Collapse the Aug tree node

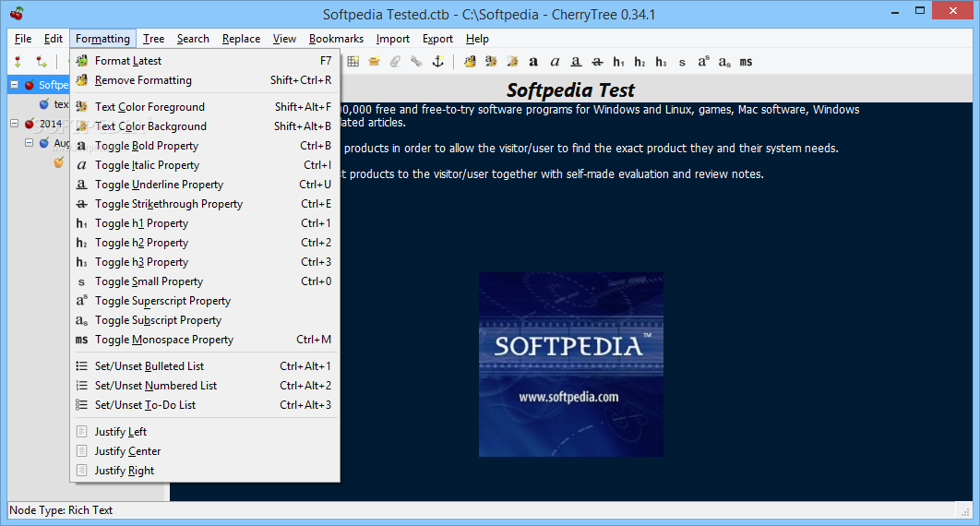[x=29, y=143]
